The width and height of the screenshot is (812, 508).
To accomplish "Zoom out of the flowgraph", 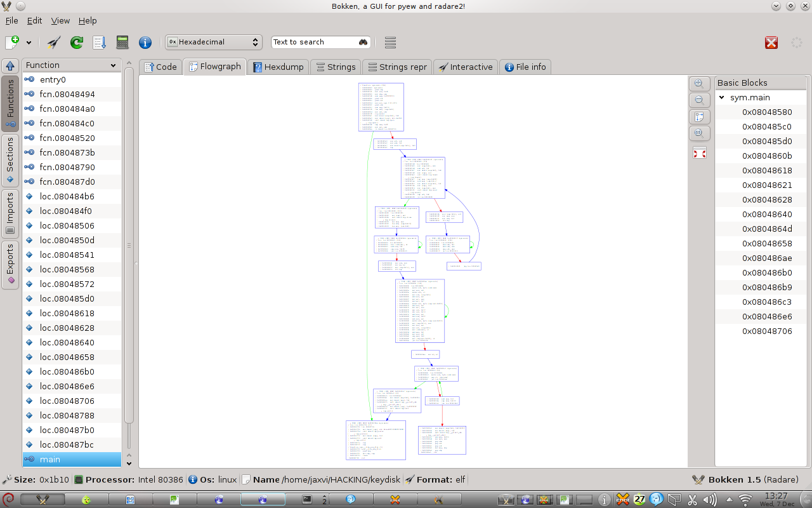I will (699, 100).
